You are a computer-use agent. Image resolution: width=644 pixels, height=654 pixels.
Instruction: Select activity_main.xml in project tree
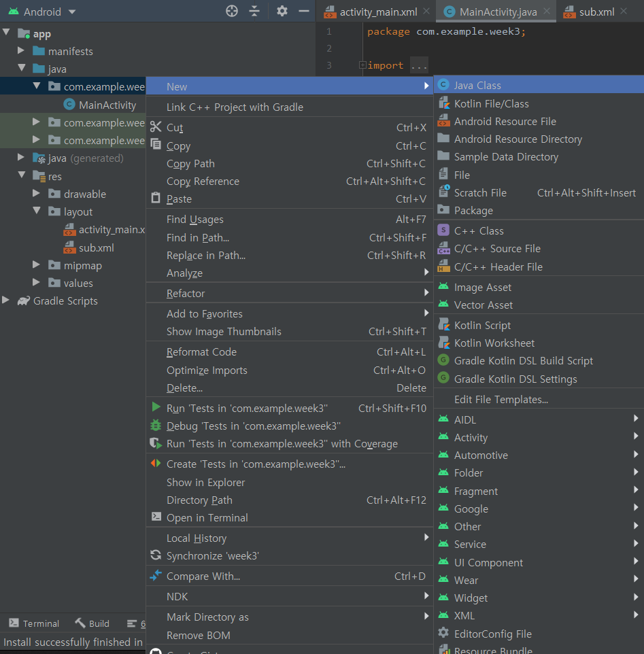coord(104,229)
